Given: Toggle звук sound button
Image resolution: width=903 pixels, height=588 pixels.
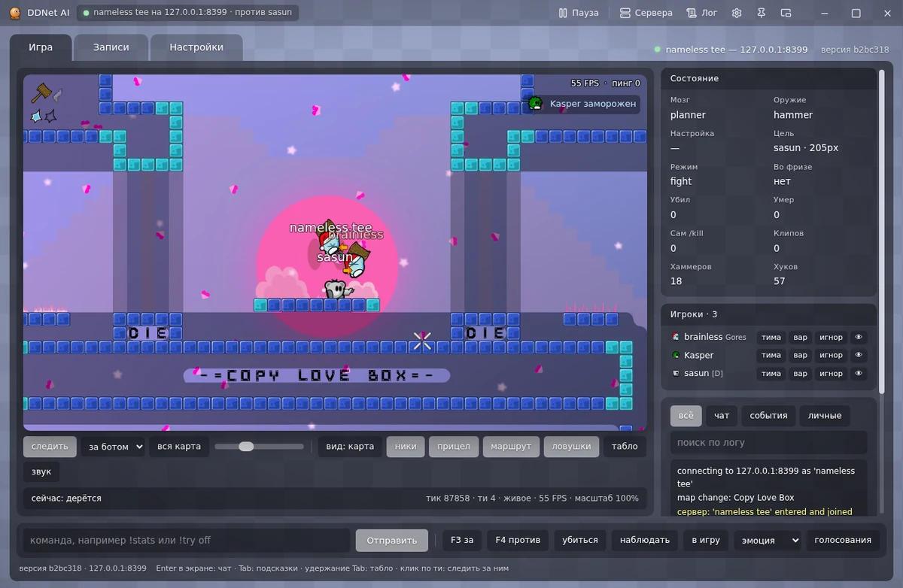Looking at the screenshot, I should [x=41, y=472].
